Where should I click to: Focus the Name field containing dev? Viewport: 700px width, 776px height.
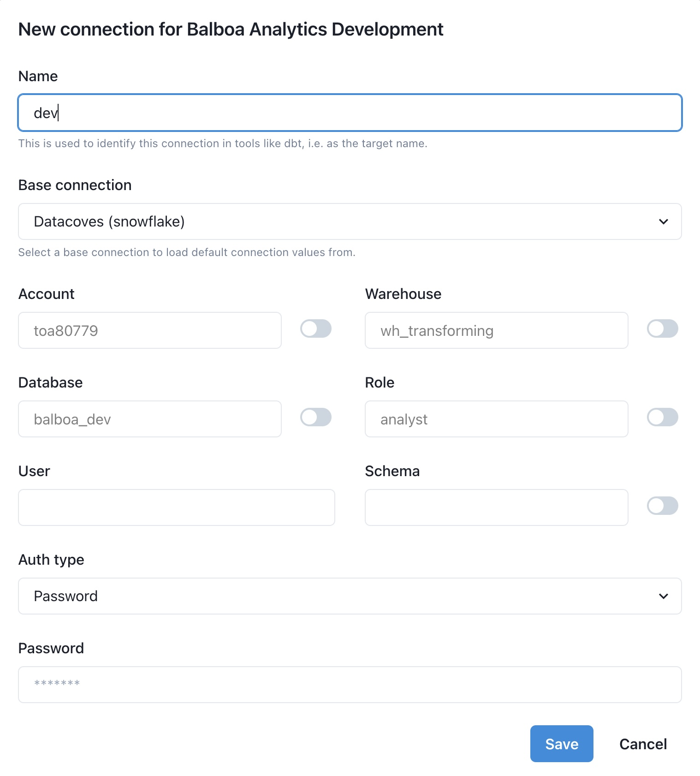pyautogui.click(x=350, y=113)
